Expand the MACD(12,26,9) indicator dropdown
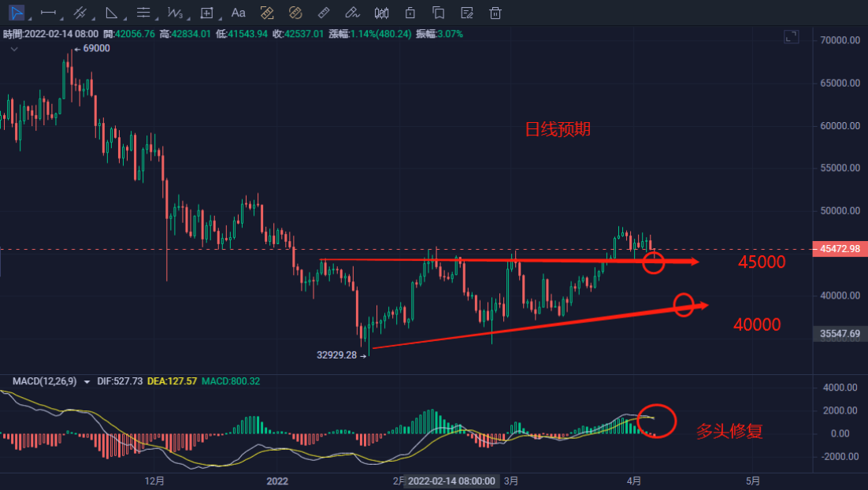 (x=87, y=381)
